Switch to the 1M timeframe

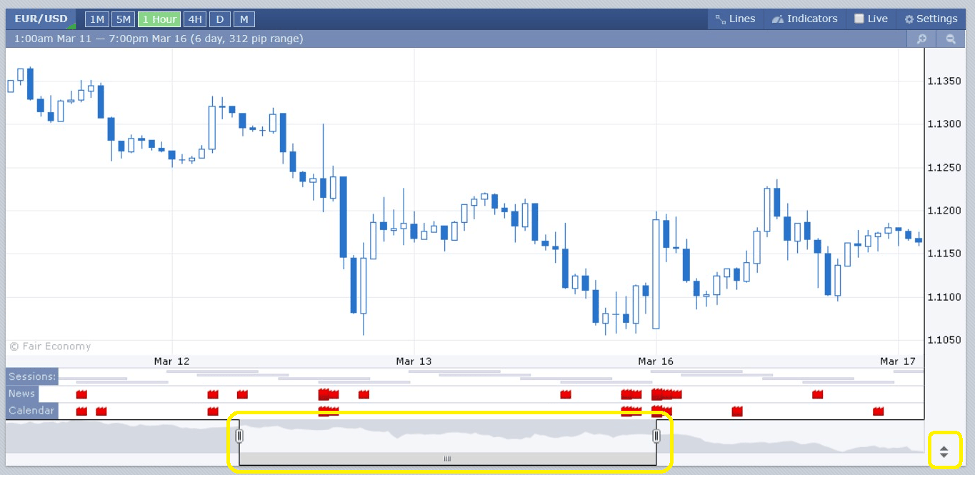(x=97, y=19)
